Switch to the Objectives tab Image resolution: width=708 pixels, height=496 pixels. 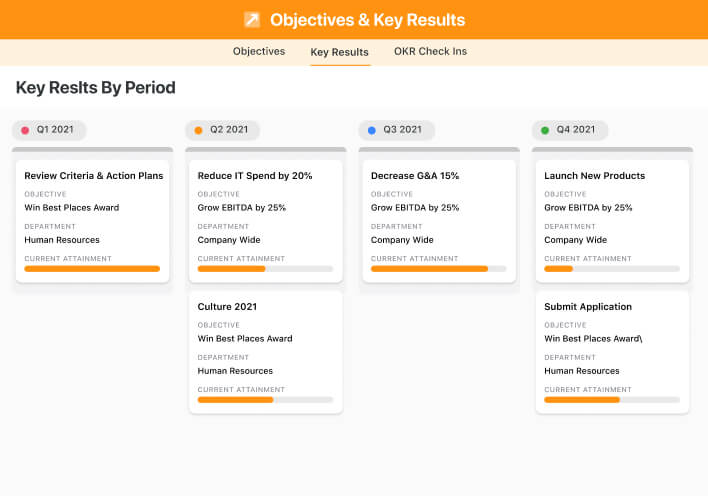(x=259, y=51)
